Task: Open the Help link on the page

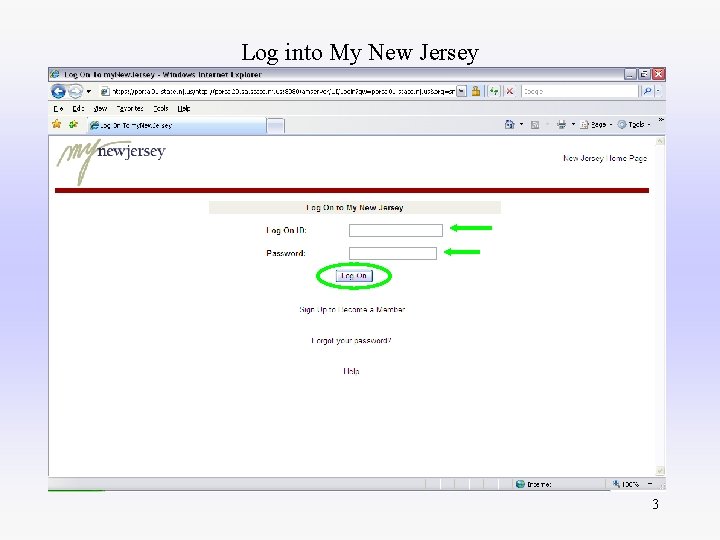Action: (351, 371)
